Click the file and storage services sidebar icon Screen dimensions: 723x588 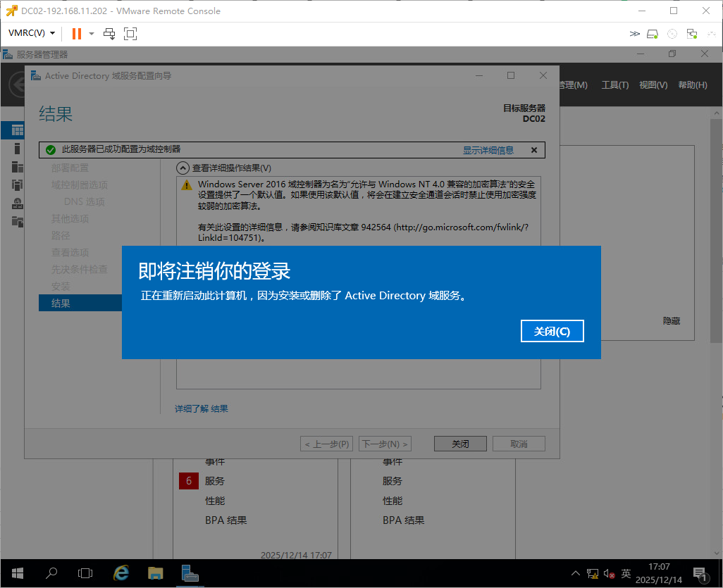click(18, 222)
